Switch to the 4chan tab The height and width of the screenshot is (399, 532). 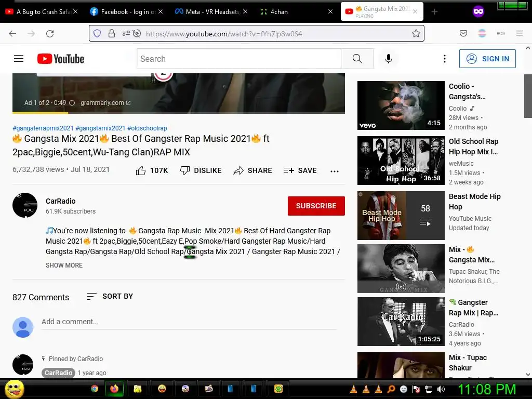[296, 11]
